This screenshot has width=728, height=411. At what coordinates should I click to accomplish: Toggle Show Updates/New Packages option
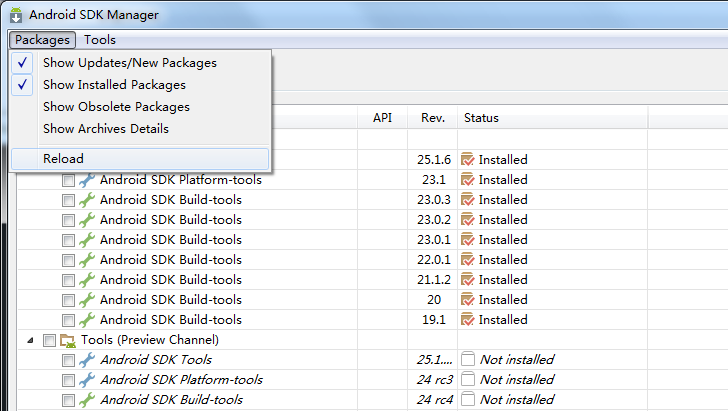[x=140, y=63]
